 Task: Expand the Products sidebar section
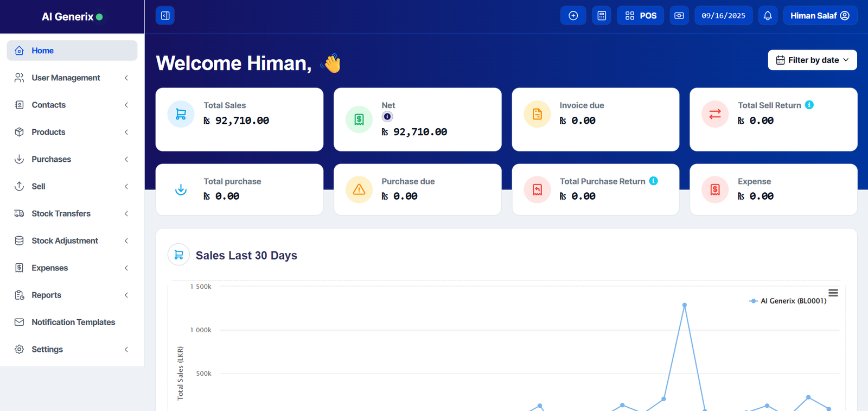click(x=72, y=132)
